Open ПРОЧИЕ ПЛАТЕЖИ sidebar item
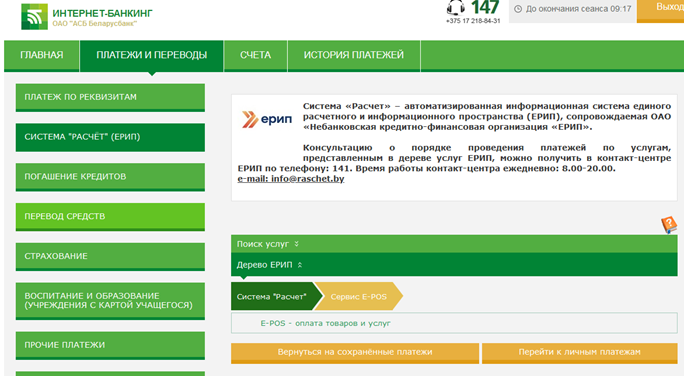 point(110,345)
